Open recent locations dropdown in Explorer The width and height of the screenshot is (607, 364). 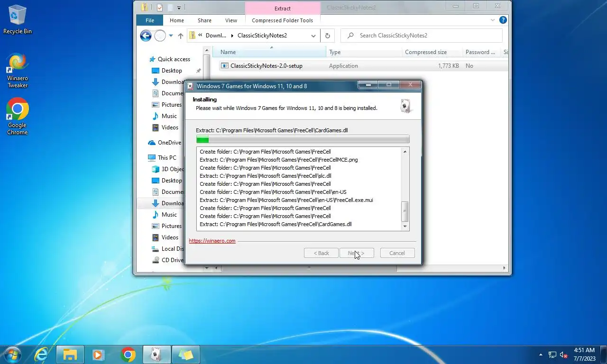171,36
